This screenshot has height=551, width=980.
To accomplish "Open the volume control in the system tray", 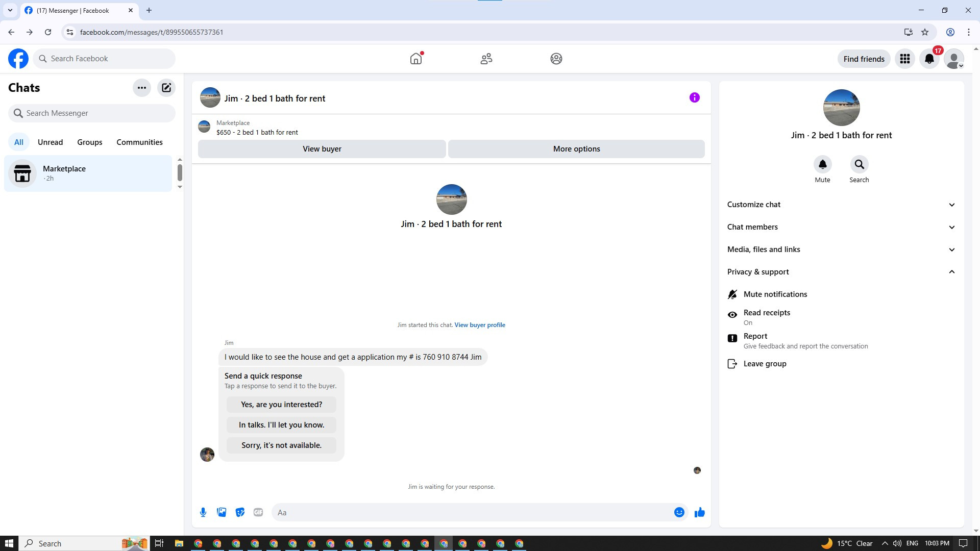I will click(x=897, y=543).
